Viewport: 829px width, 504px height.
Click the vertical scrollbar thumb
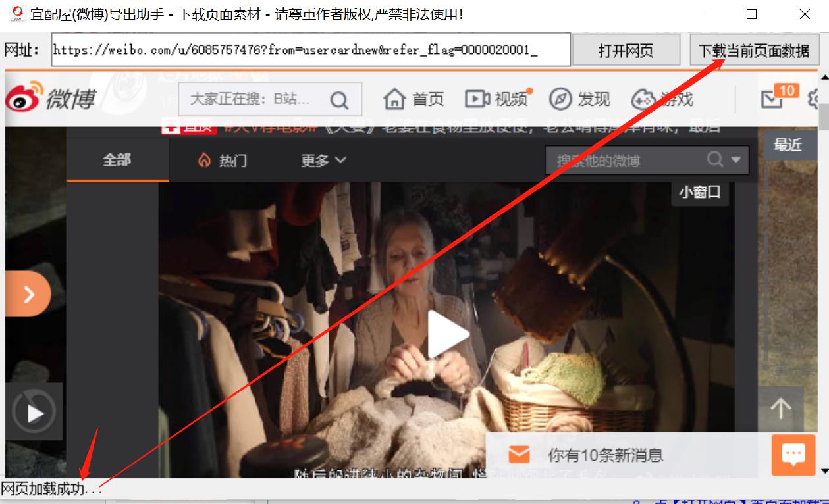tap(824, 116)
